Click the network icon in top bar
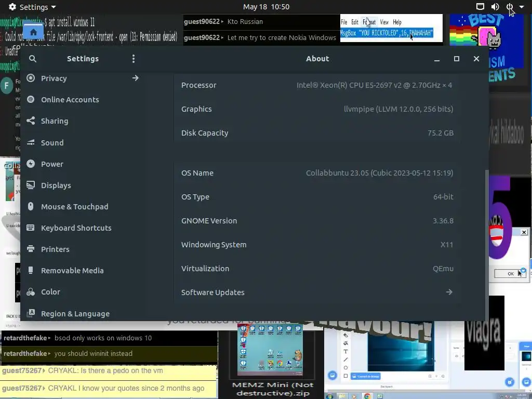532x399 pixels. (480, 6)
